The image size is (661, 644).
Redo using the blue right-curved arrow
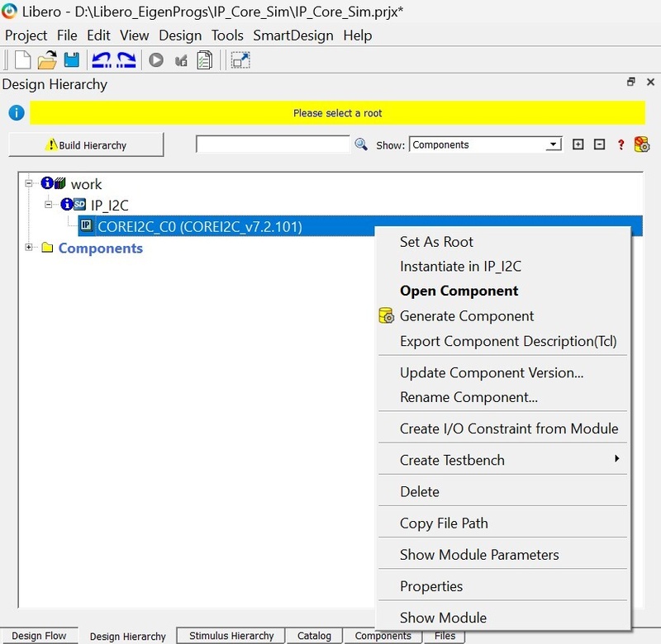[126, 59]
